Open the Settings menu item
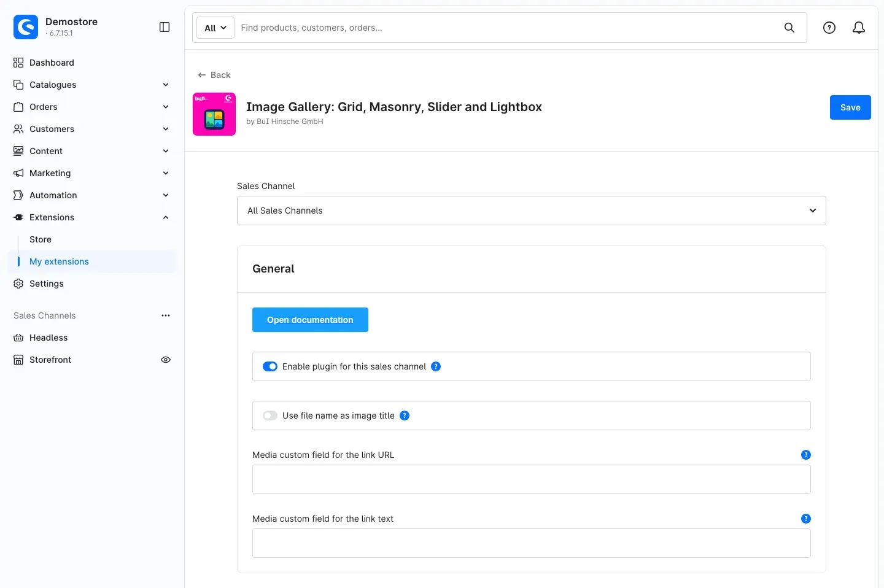 coord(47,284)
